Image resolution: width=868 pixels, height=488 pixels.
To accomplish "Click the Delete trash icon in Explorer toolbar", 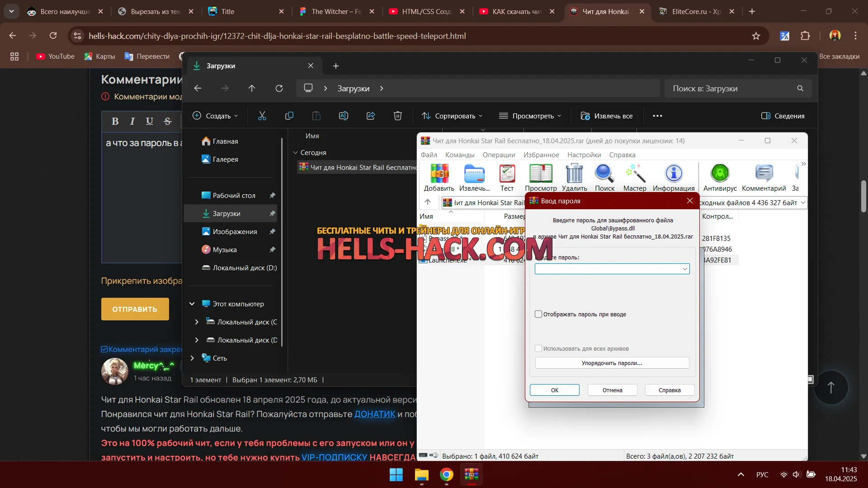I will click(x=398, y=116).
